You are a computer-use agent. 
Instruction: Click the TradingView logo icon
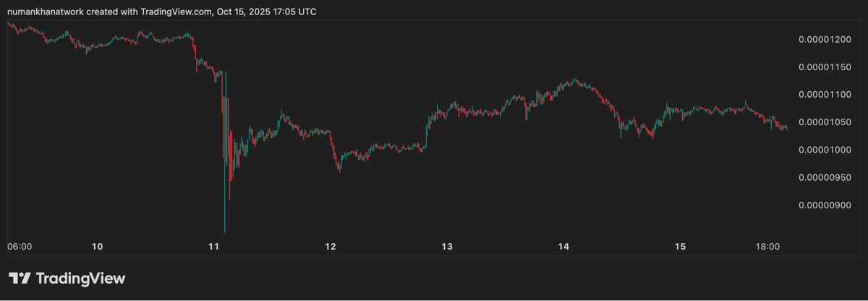click(x=19, y=279)
